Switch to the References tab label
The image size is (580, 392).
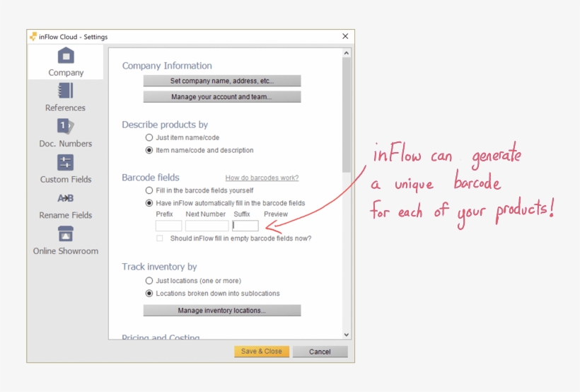pos(65,108)
